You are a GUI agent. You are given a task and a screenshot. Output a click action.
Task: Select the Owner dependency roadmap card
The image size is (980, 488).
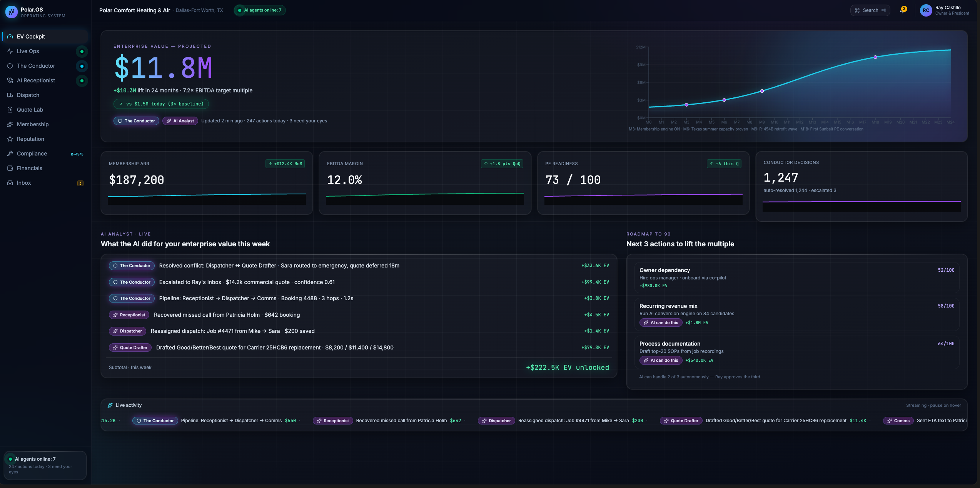point(796,278)
